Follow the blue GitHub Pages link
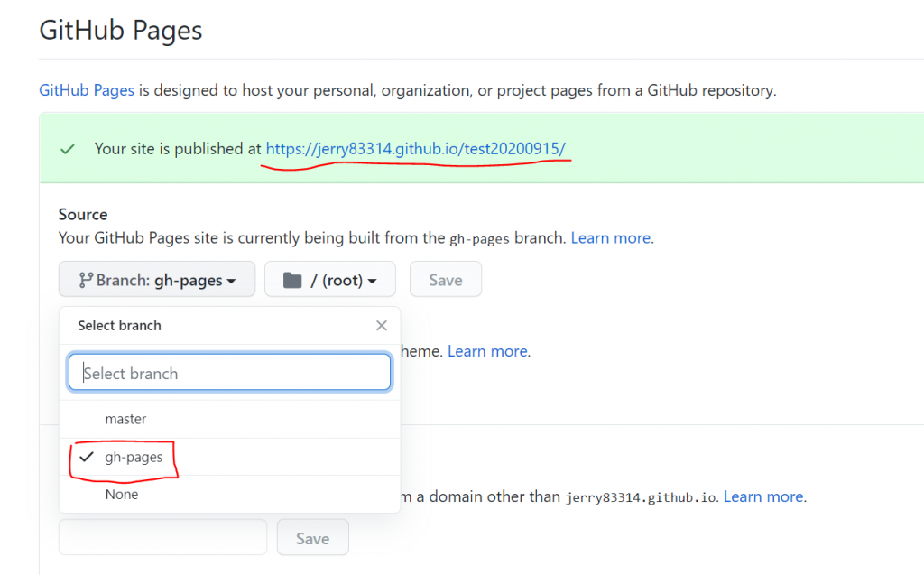 point(87,90)
